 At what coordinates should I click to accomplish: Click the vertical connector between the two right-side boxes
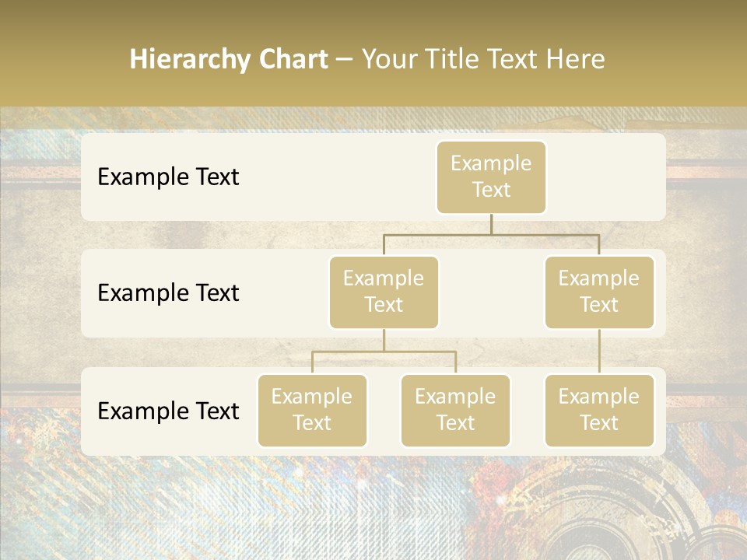click(599, 352)
